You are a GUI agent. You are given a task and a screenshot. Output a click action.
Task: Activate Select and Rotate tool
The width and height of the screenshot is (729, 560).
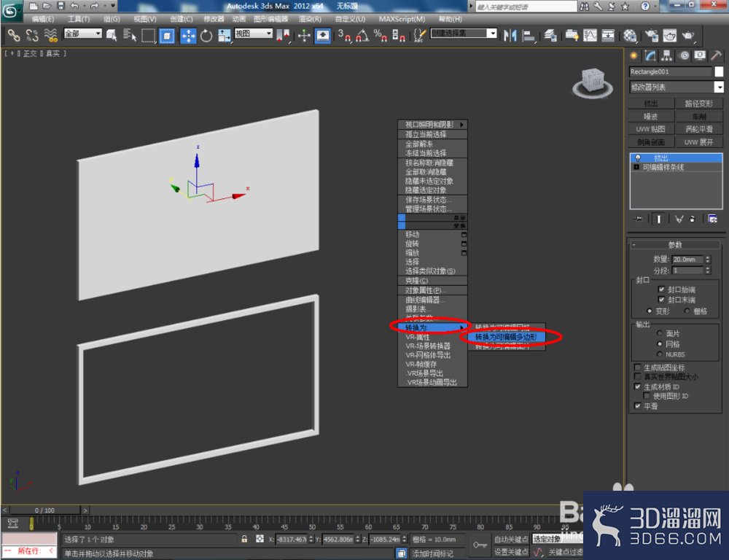[x=206, y=35]
